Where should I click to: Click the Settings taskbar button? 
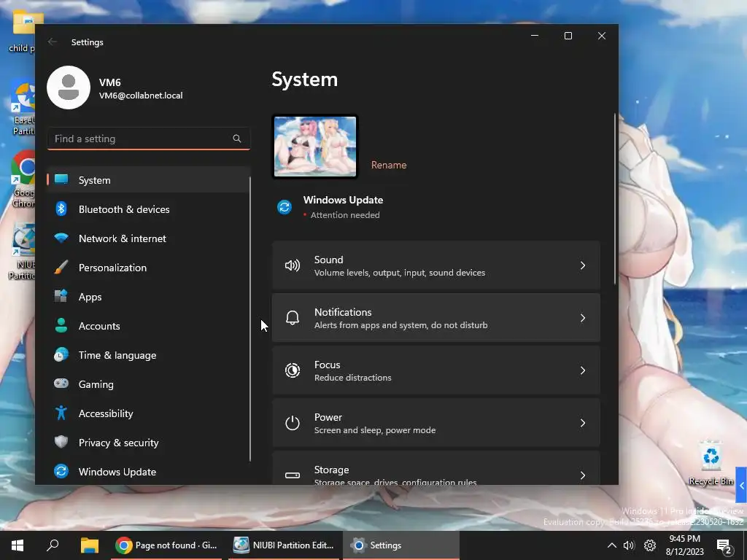tap(400, 545)
